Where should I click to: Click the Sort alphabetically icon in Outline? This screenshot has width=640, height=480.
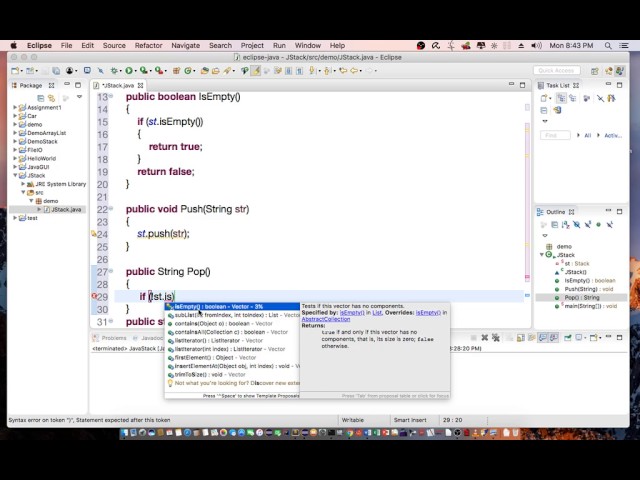point(565,224)
